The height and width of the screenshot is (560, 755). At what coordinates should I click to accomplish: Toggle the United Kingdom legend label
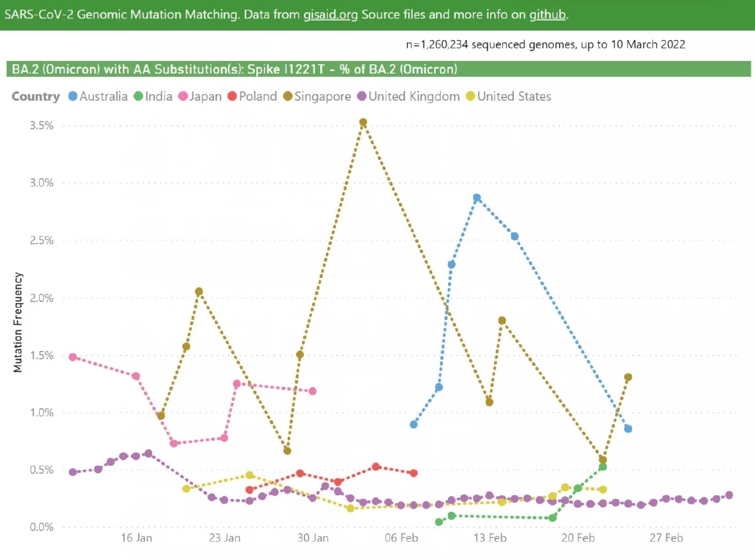tap(414, 97)
